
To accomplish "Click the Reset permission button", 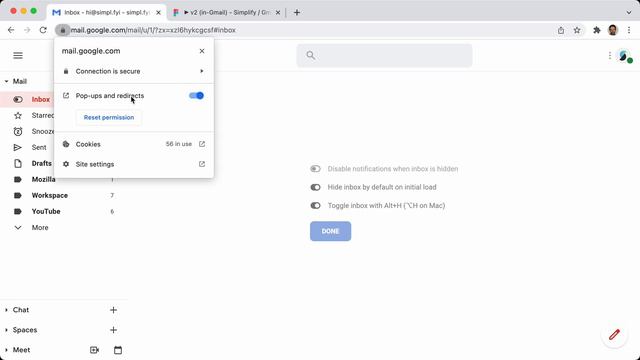I will click(109, 117).
